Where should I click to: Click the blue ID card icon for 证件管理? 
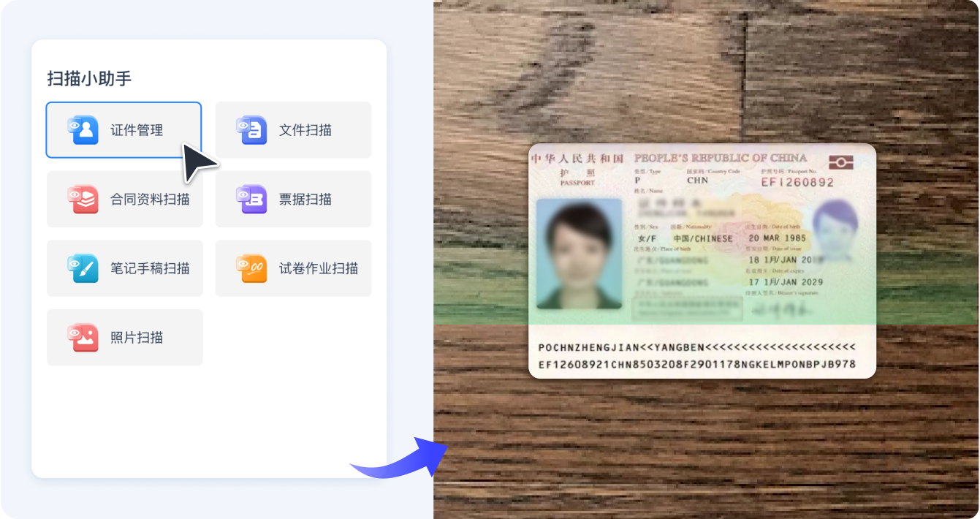point(83,129)
